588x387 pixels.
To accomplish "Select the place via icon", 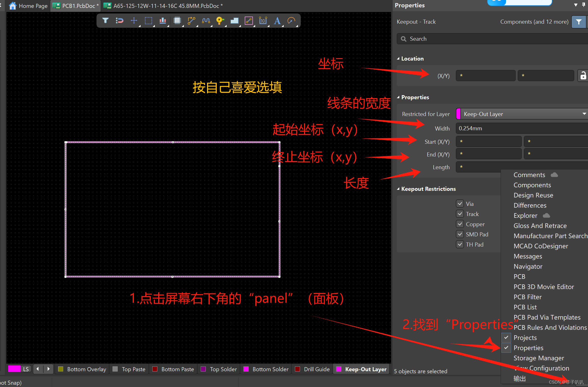I will (x=220, y=20).
